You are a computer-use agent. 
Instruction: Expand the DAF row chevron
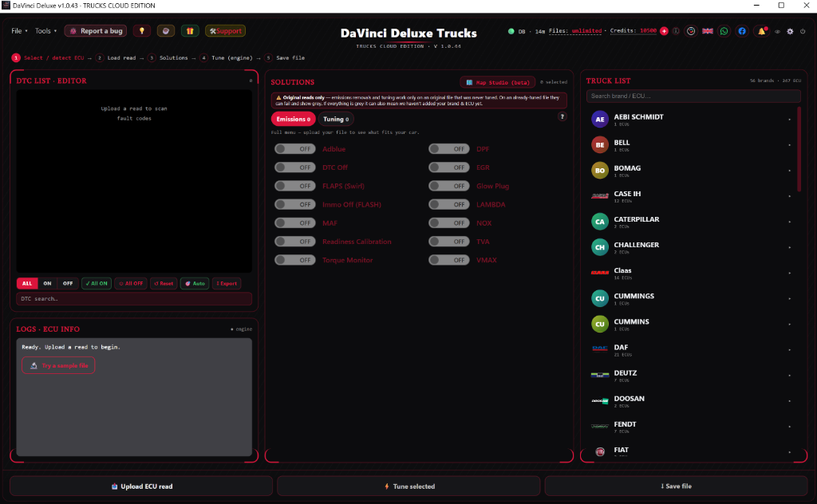coord(789,350)
